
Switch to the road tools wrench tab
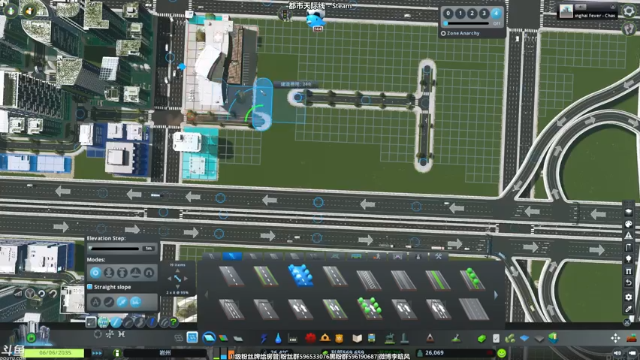coord(439,256)
